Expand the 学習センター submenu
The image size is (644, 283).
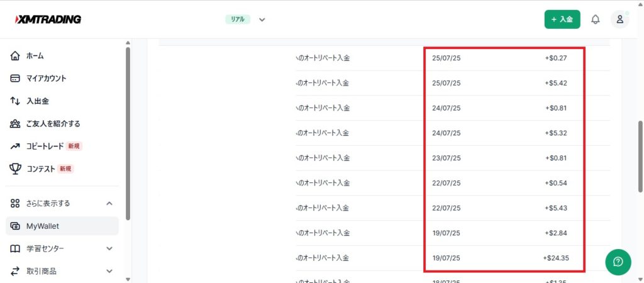109,248
